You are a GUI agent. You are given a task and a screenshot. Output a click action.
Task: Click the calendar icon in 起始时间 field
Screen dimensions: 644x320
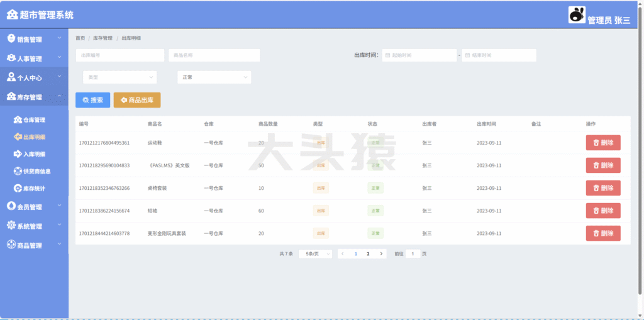(x=387, y=55)
